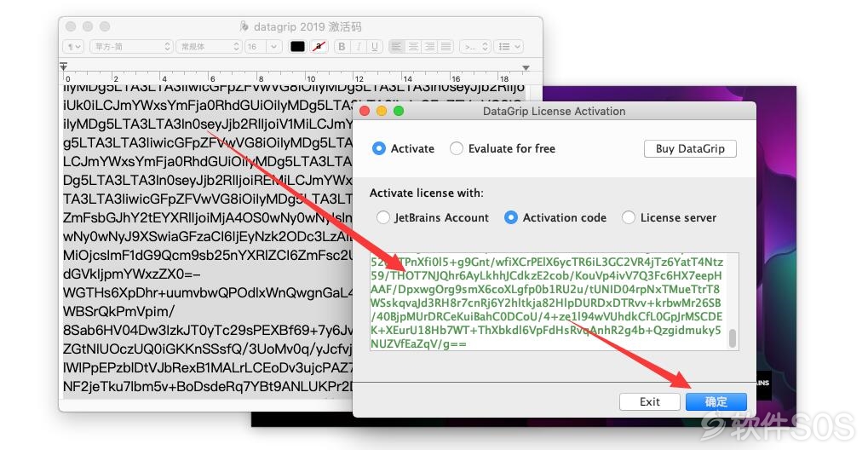Toggle italic formatting in TextEdit toolbar
The image size is (868, 450).
(358, 47)
